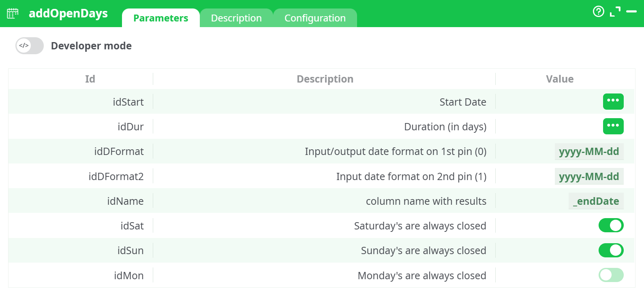Turn off Sunday's always closed toggle
Image resolution: width=644 pixels, height=295 pixels.
tap(611, 250)
